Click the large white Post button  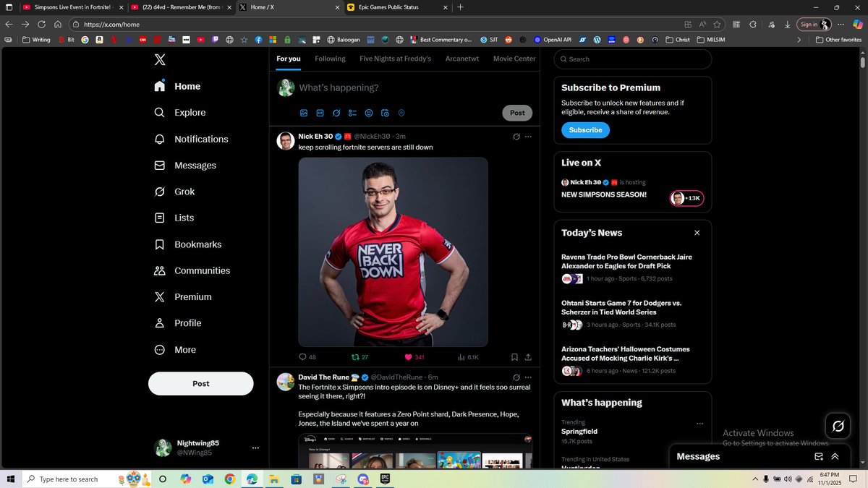pyautogui.click(x=201, y=384)
